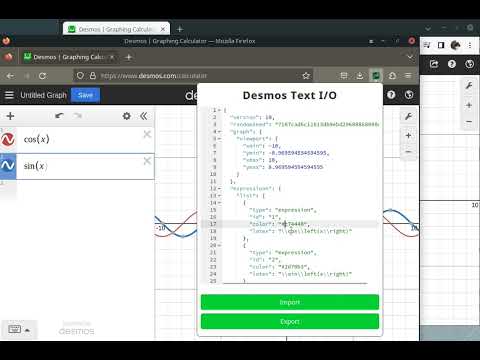Delete the sin(x) expression
This screenshot has width=480, height=360.
147,161
